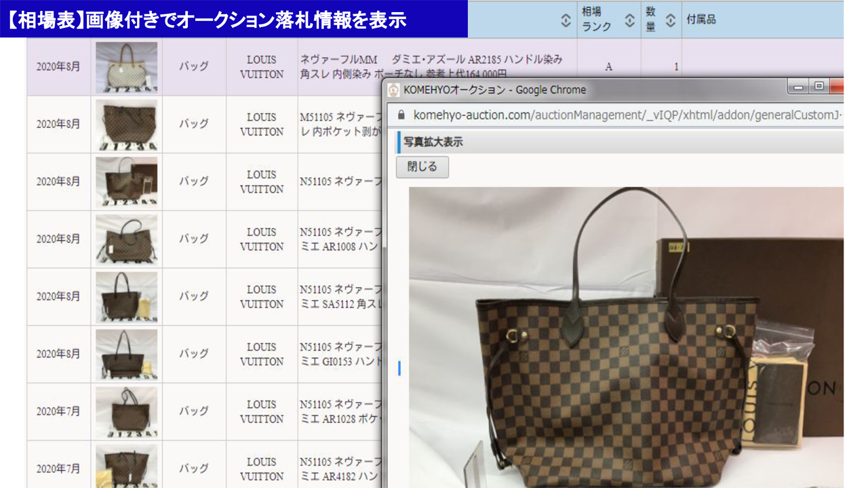Viewport: 868px width, 488px height.
Task: Click LOUIS VUITTON in the ダミエ・アズール row
Action: (262, 67)
